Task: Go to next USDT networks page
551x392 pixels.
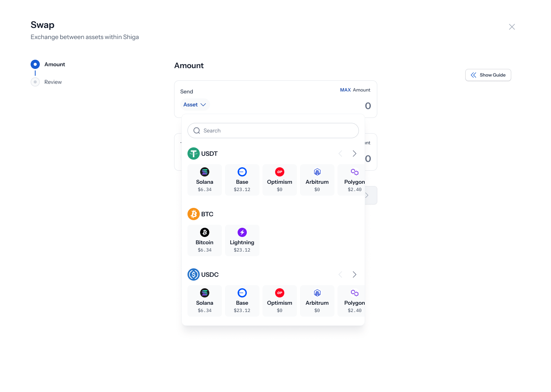Action: (354, 154)
